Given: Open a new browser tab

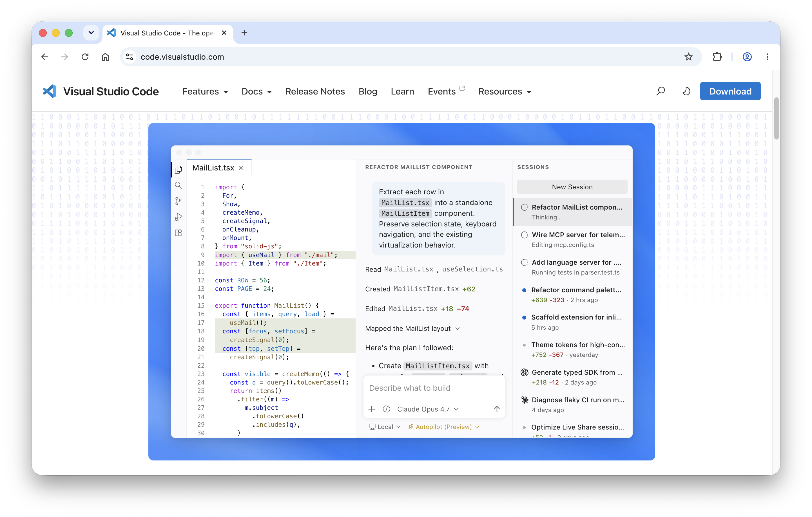Looking at the screenshot, I should pyautogui.click(x=244, y=33).
